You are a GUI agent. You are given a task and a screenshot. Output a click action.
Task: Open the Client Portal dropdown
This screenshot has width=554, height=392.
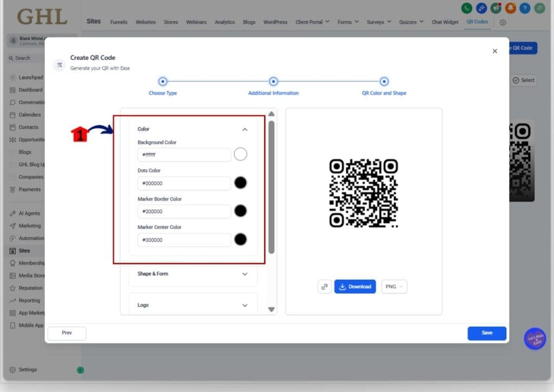tap(312, 22)
